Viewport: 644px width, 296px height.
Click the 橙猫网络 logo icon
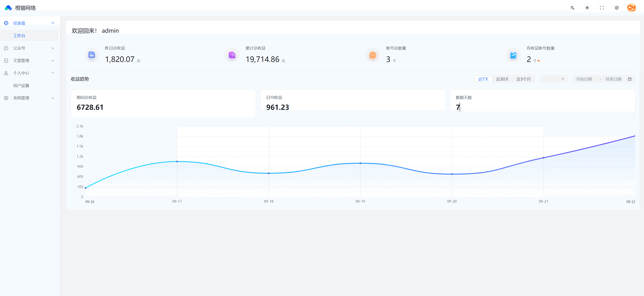click(8, 8)
